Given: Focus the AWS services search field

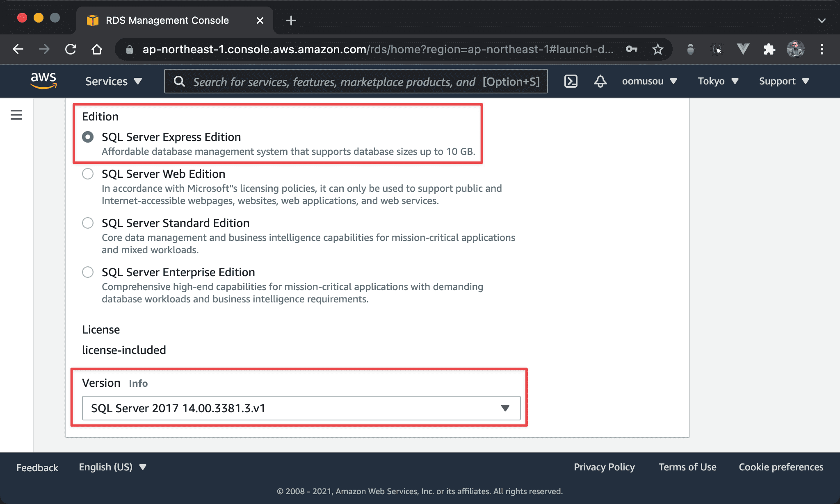Looking at the screenshot, I should pos(356,82).
